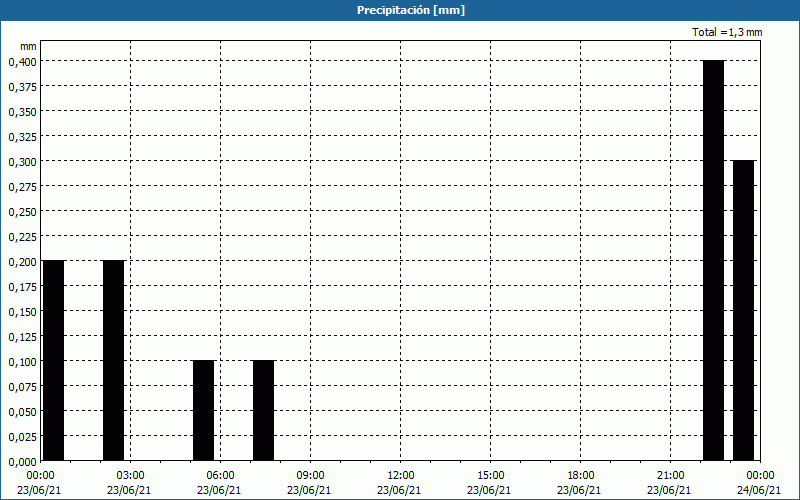Pick the 0,275 y-axis tick label
This screenshot has height=500, width=800.
pos(22,187)
